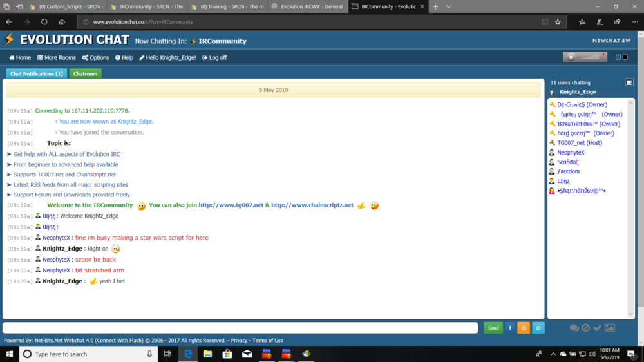This screenshot has height=362, width=644.
Task: Click the browser refresh button
Action: (x=44, y=22)
